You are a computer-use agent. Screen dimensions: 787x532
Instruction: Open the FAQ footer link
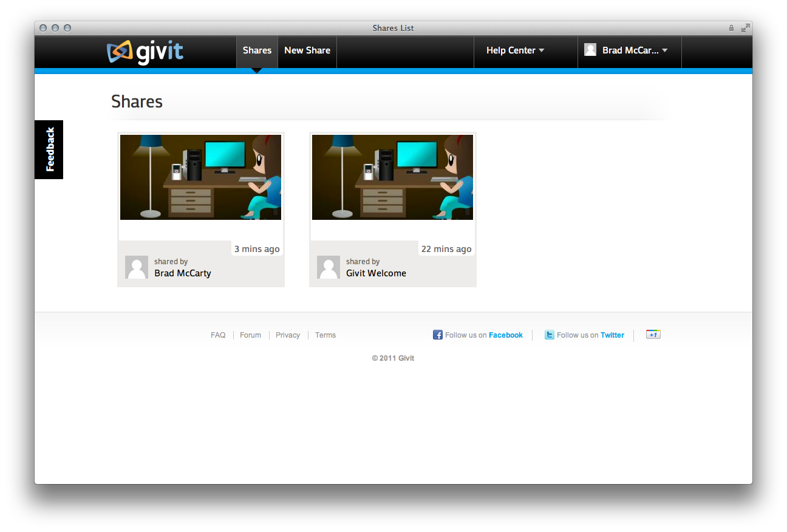[x=218, y=335]
